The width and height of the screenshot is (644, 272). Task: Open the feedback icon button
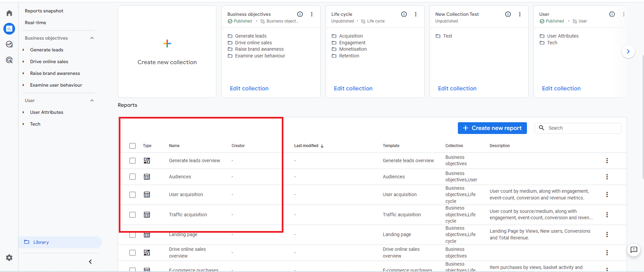tap(634, 250)
